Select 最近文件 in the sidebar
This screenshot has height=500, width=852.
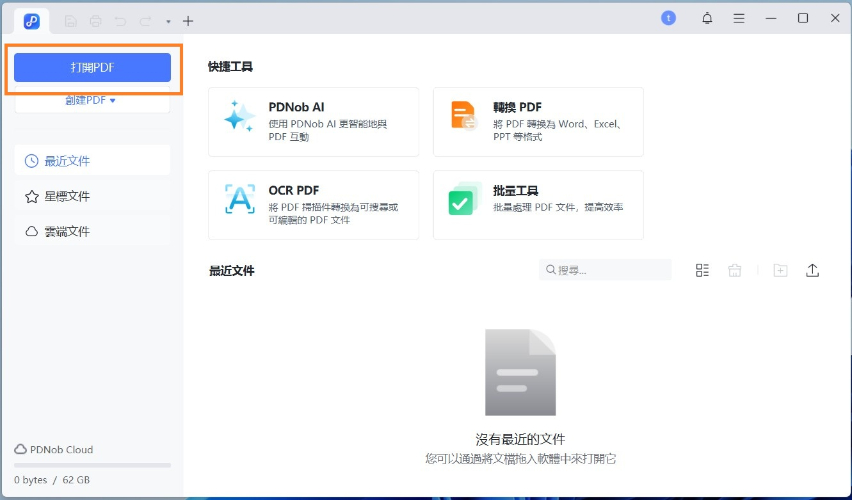coord(92,161)
